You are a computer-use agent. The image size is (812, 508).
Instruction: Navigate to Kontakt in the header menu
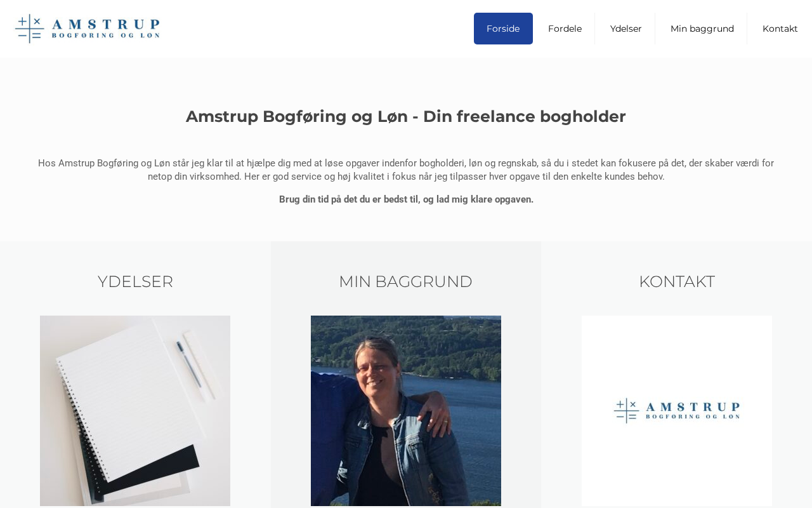pos(780,29)
